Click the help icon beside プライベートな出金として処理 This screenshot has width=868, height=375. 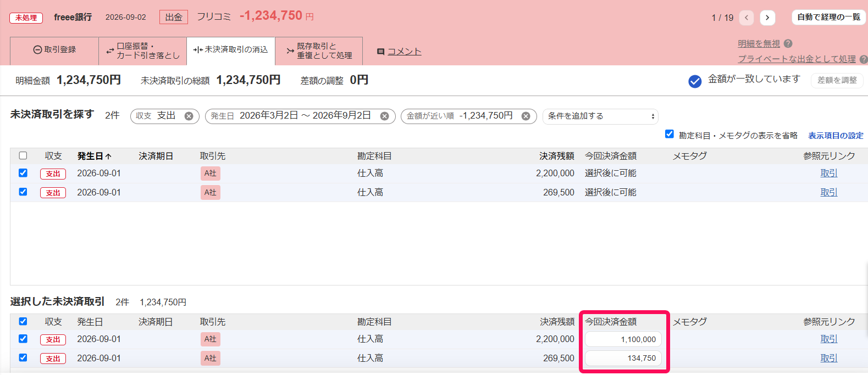point(864,59)
